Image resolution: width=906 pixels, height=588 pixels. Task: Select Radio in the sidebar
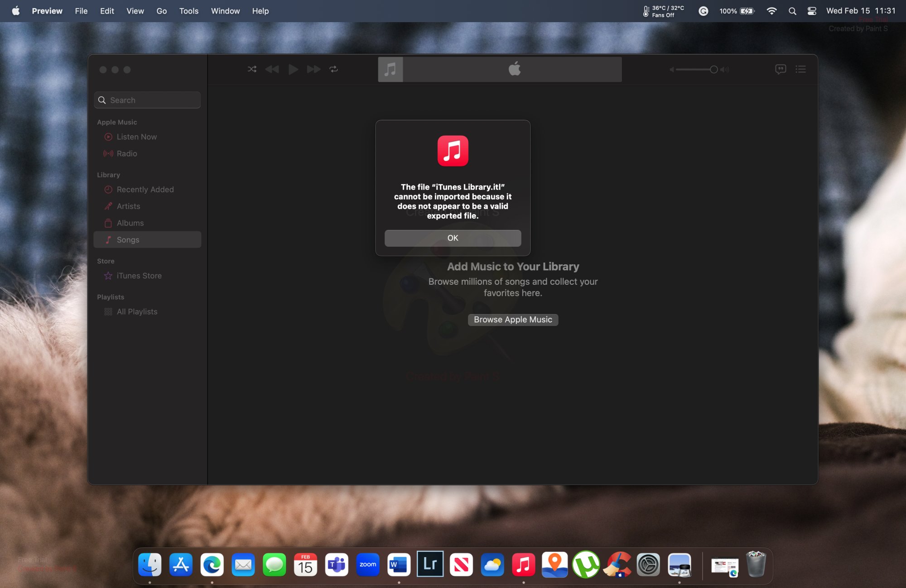click(127, 153)
